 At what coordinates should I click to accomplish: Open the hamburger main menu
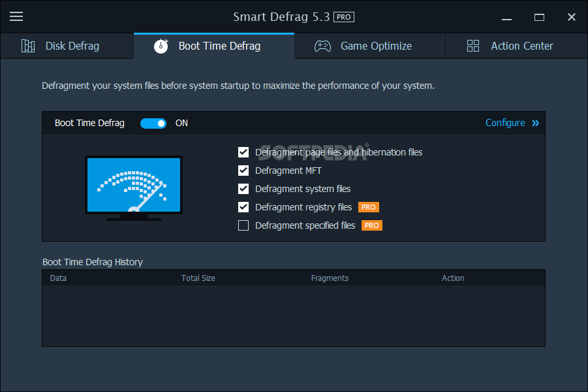pos(16,16)
